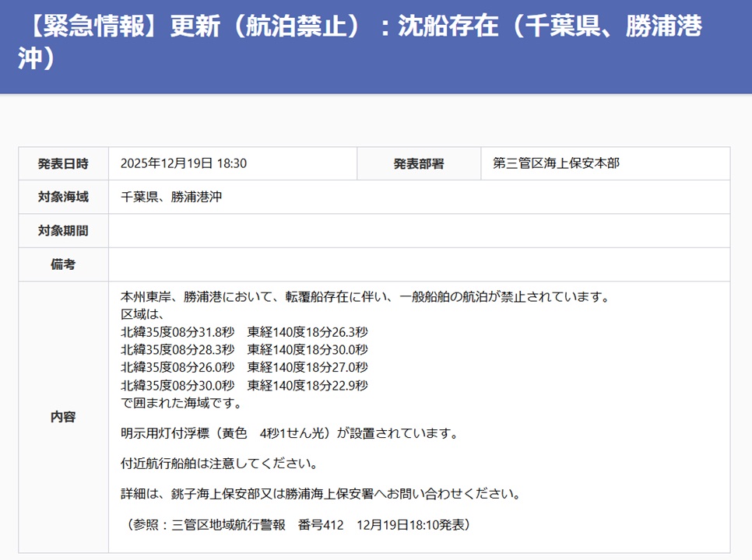
Task: Click the 備考 label cell
Action: point(63,264)
